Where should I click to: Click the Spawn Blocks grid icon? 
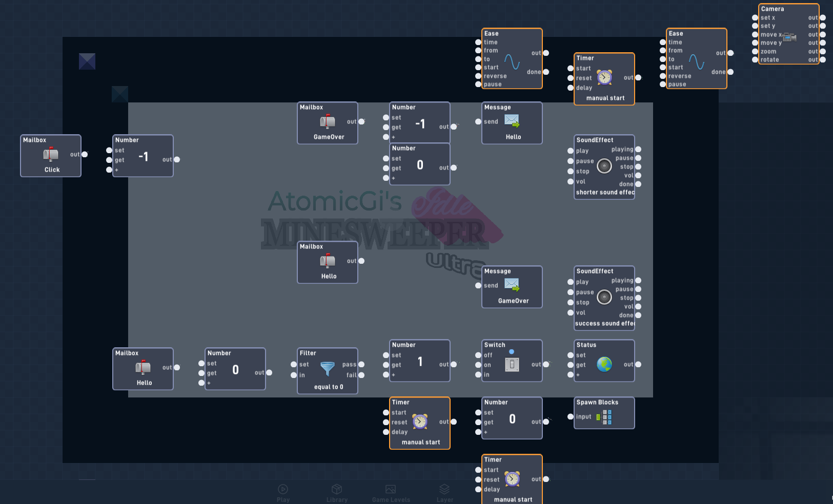click(x=604, y=417)
